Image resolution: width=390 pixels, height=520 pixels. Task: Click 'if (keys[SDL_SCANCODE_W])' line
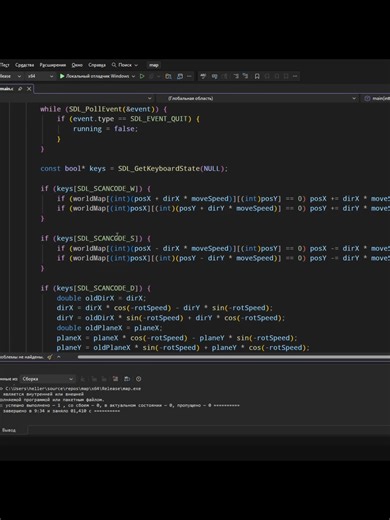[96, 189]
